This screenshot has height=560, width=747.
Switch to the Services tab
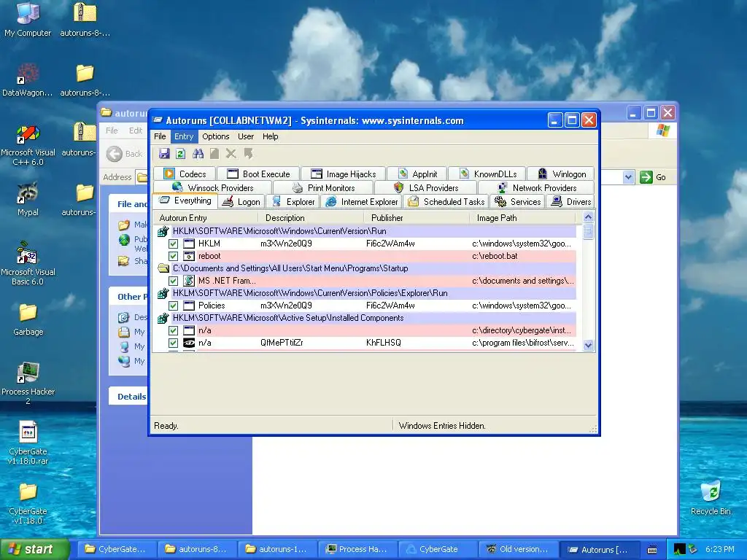(518, 202)
